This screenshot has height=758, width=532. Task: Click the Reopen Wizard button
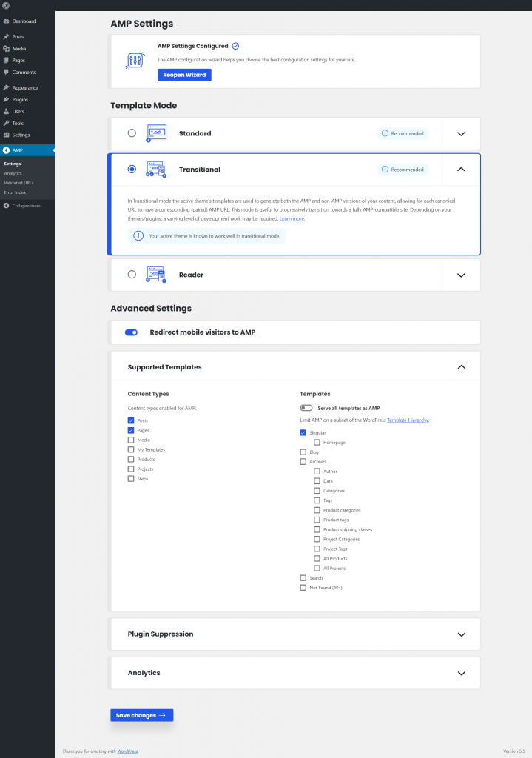point(183,75)
